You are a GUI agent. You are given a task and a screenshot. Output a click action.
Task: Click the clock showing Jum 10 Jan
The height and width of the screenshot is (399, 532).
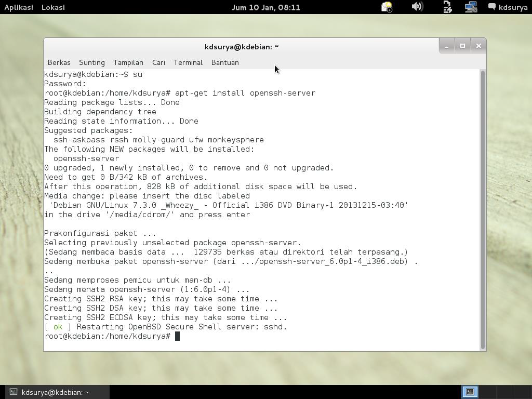pos(266,7)
